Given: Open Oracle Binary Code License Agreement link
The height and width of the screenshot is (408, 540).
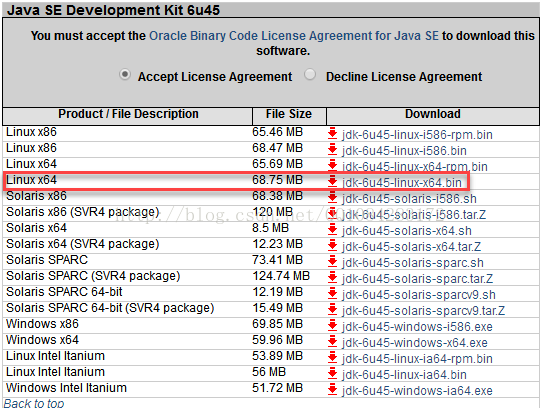Looking at the screenshot, I should 294,36.
